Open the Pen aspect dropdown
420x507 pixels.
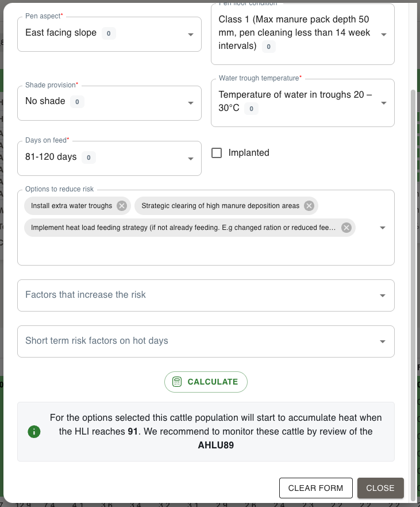[x=190, y=34]
